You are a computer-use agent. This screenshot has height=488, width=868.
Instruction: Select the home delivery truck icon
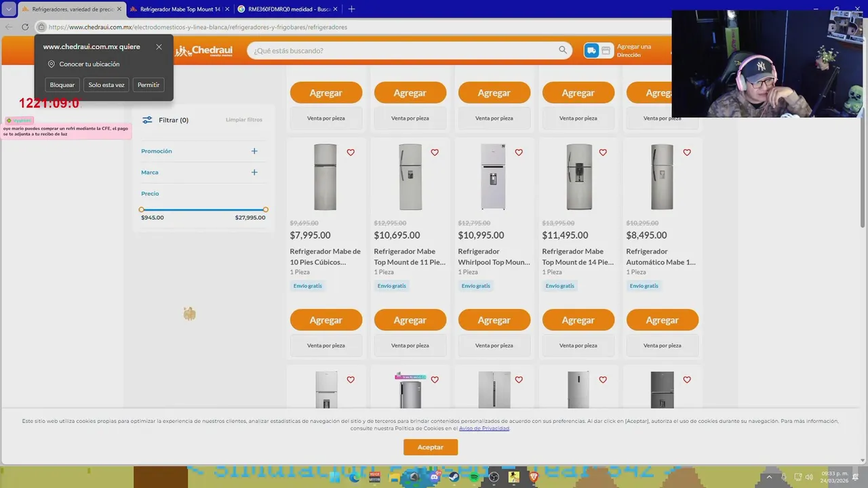[x=591, y=50]
